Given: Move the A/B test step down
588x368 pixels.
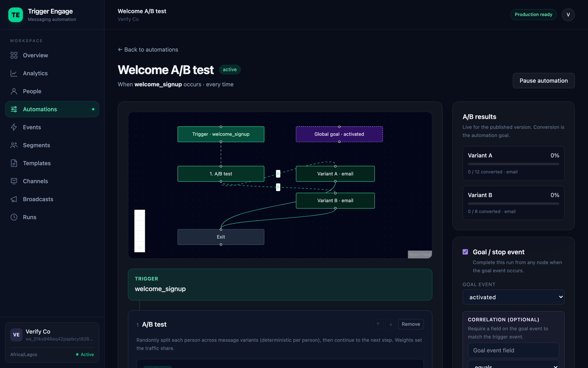Looking at the screenshot, I should click(x=391, y=324).
